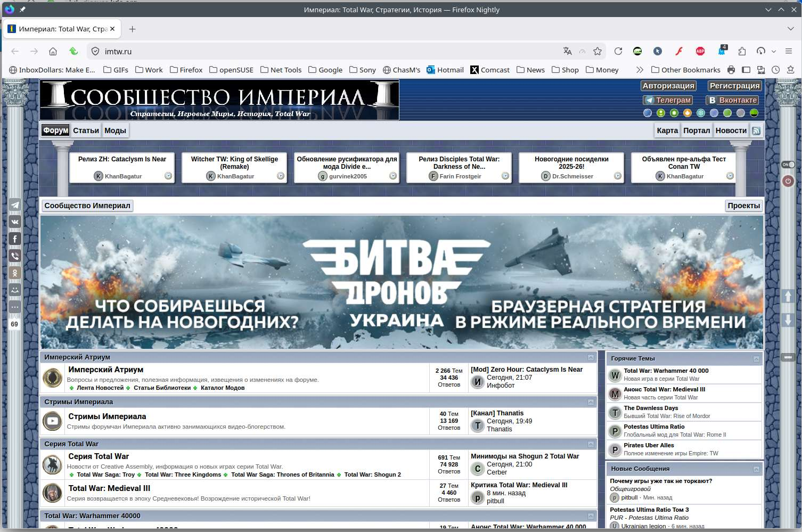Click the Odnoklassniki share icon
Image resolution: width=802 pixels, height=532 pixels.
(x=15, y=273)
